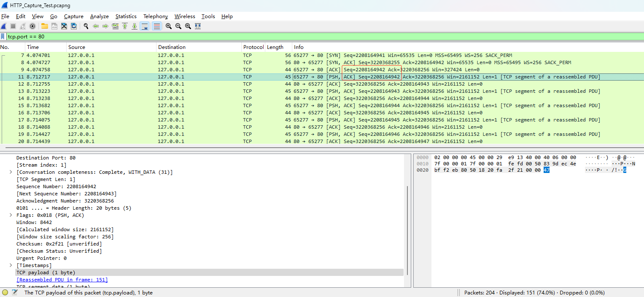Open the View menu

(38, 16)
